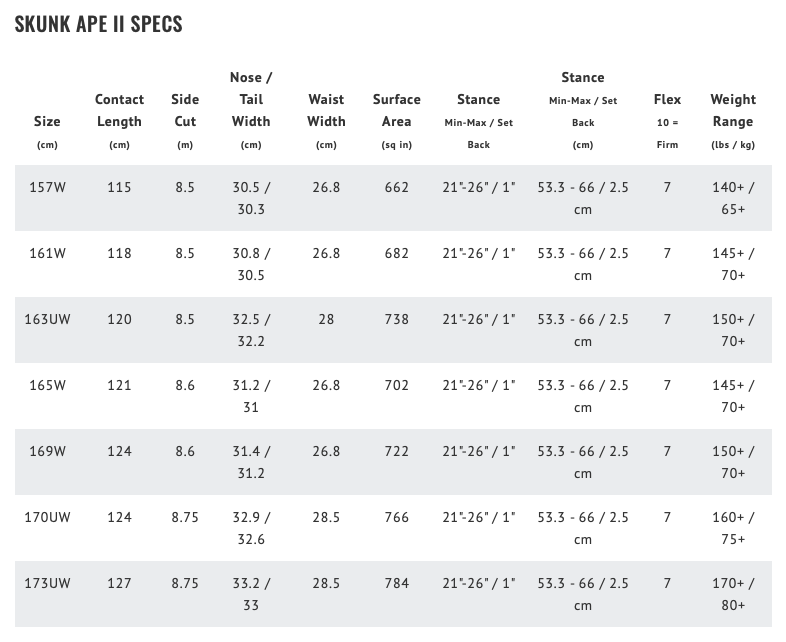This screenshot has width=786, height=642.
Task: Select the 170UW size row
Action: [47, 517]
